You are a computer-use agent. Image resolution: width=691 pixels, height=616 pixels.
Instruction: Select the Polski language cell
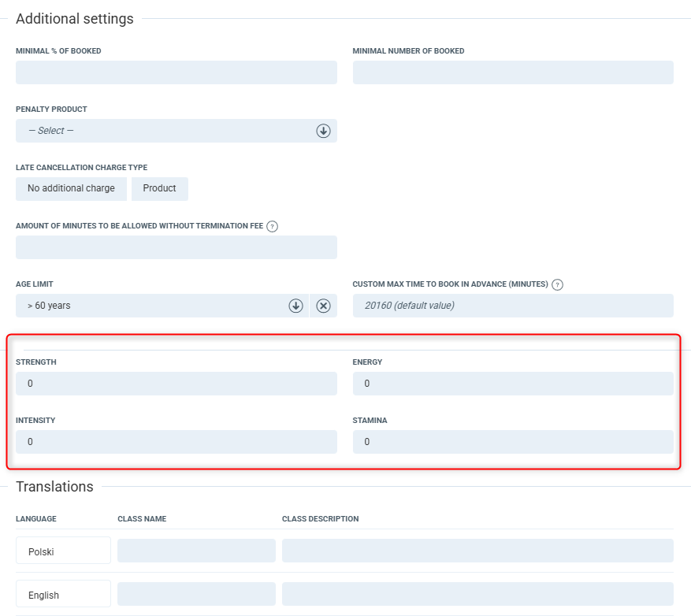pos(63,551)
